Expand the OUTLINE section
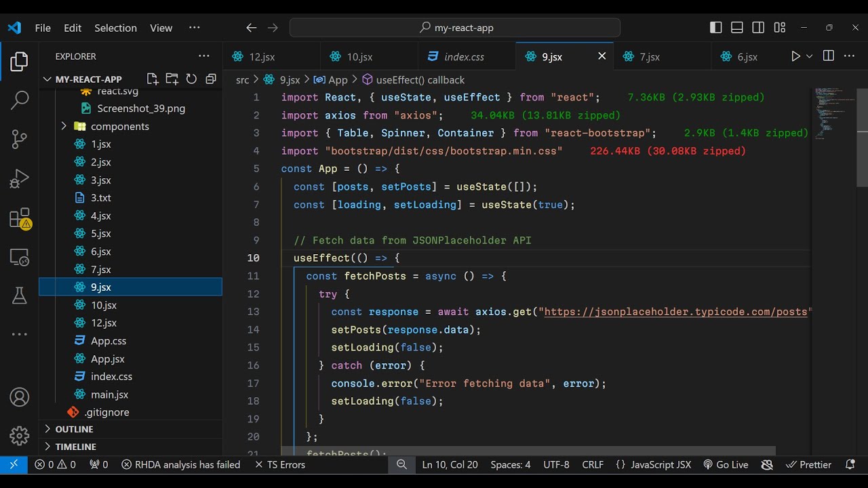 130,429
